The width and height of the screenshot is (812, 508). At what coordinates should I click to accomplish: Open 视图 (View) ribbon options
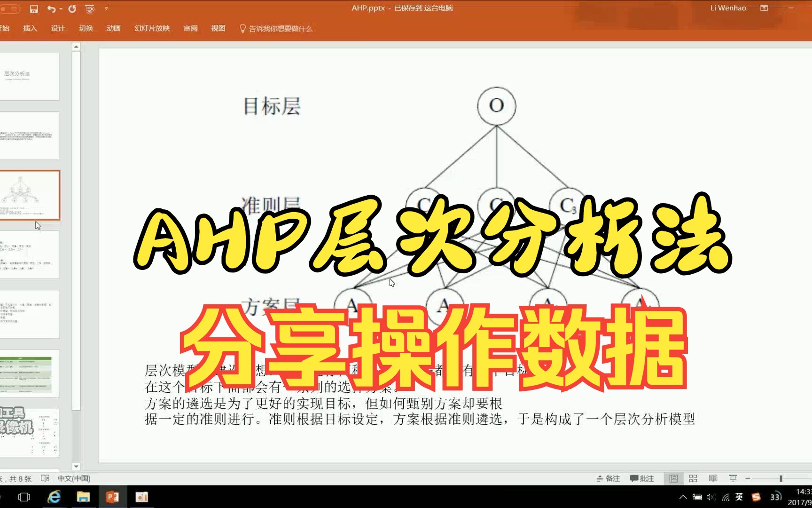218,28
